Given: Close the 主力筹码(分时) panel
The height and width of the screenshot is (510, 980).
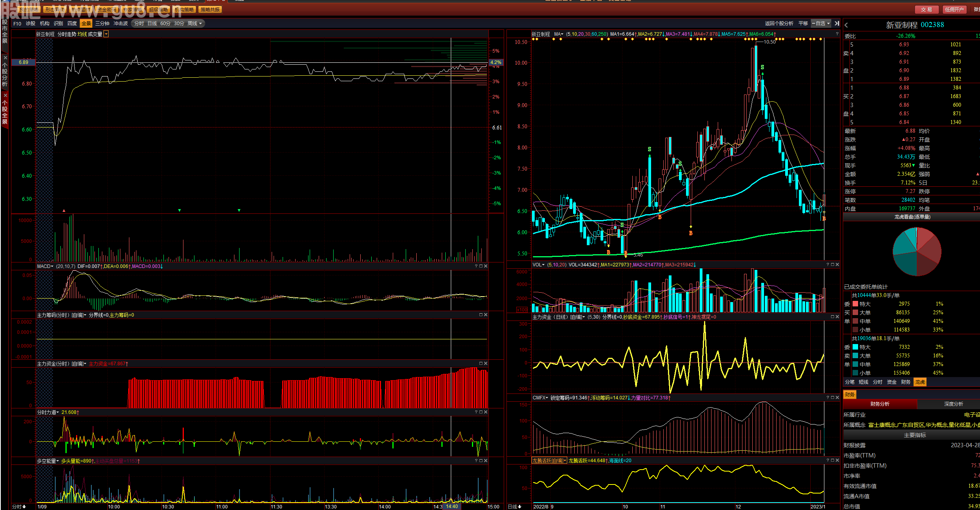Looking at the screenshot, I should (486, 315).
